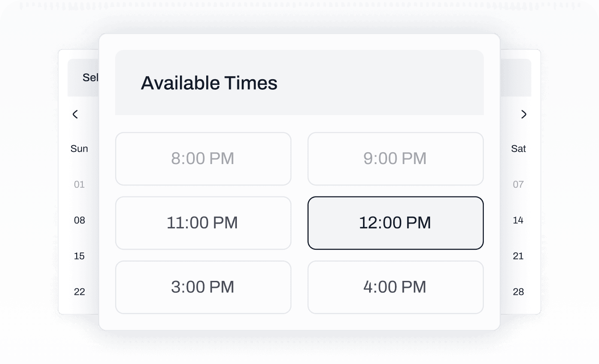Select day 07 on the calendar
599x364 pixels.
(518, 184)
